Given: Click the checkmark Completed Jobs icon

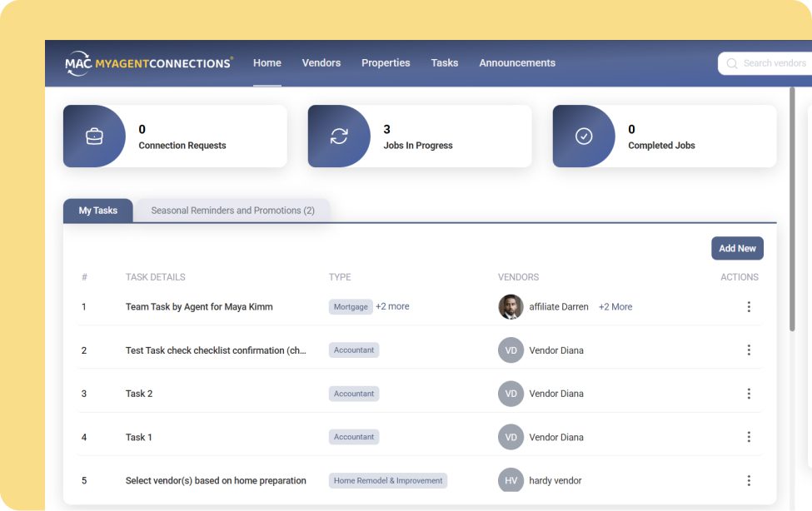Looking at the screenshot, I should coord(584,136).
